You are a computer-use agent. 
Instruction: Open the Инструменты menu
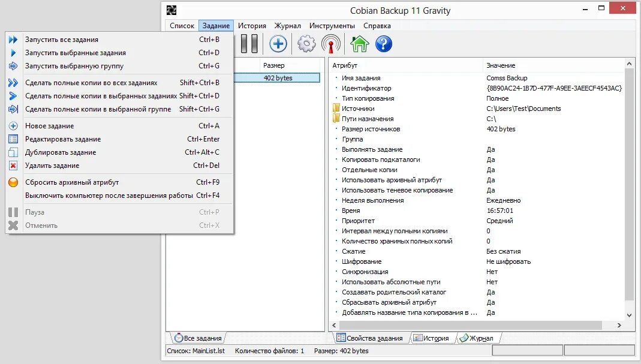[332, 25]
